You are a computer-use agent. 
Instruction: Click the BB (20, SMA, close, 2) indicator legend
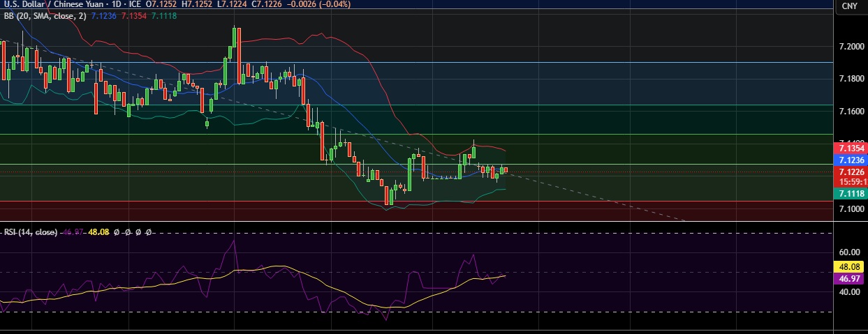pyautogui.click(x=43, y=15)
